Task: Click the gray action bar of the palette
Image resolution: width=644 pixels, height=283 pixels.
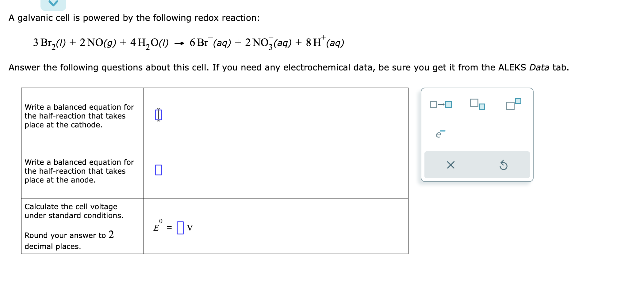Action: (x=477, y=165)
